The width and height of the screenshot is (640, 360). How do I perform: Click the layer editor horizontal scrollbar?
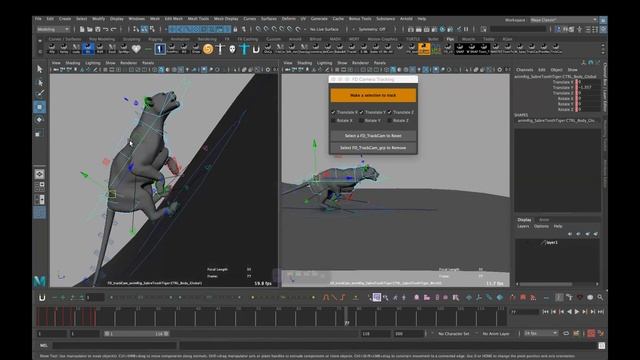coord(545,284)
